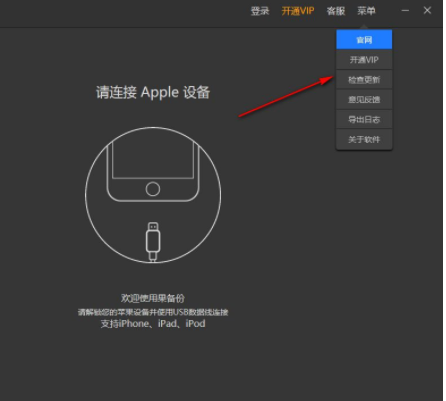The image size is (446, 401).
Task: Toggle the 菜单 menu in the header
Action: (366, 11)
